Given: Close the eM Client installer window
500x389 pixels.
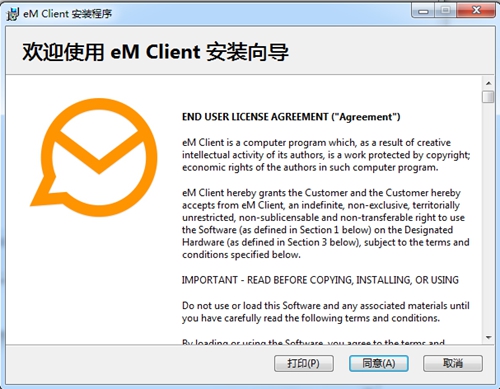Looking at the screenshot, I should 476,11.
